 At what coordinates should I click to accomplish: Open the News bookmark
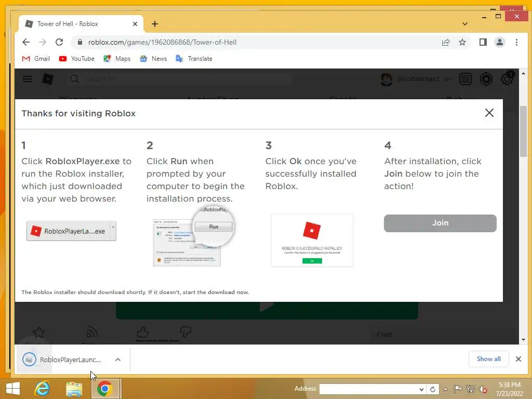point(153,59)
